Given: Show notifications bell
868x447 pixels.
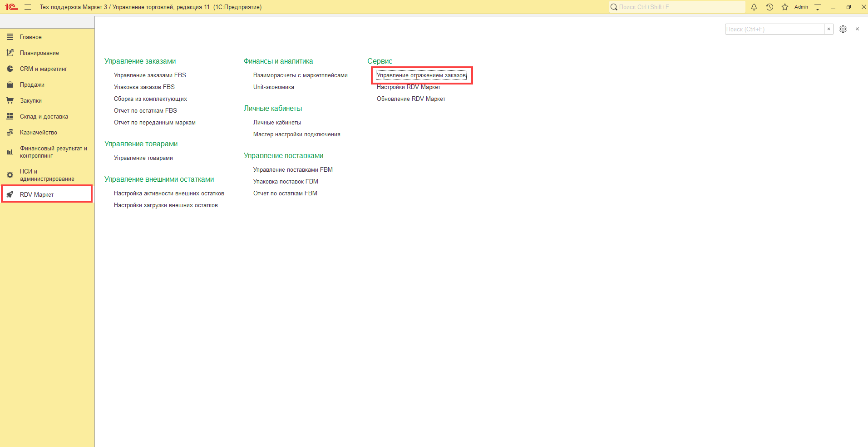Looking at the screenshot, I should [754, 7].
